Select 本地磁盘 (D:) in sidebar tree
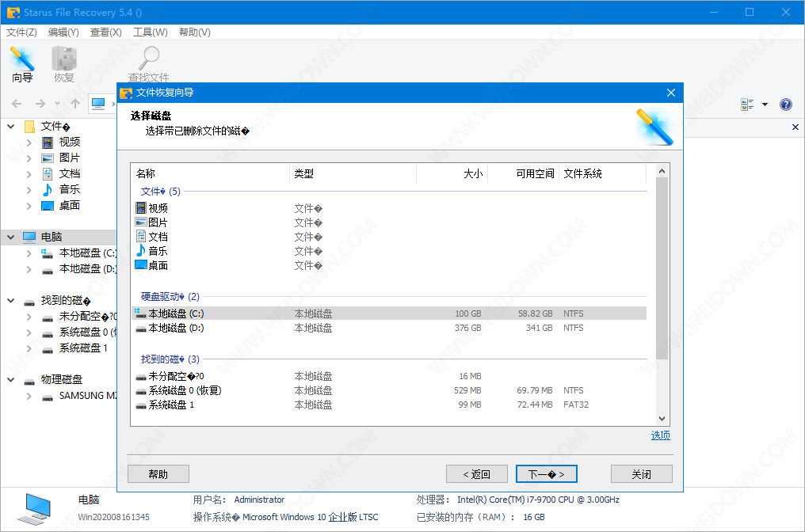This screenshot has width=805, height=532. (x=87, y=269)
